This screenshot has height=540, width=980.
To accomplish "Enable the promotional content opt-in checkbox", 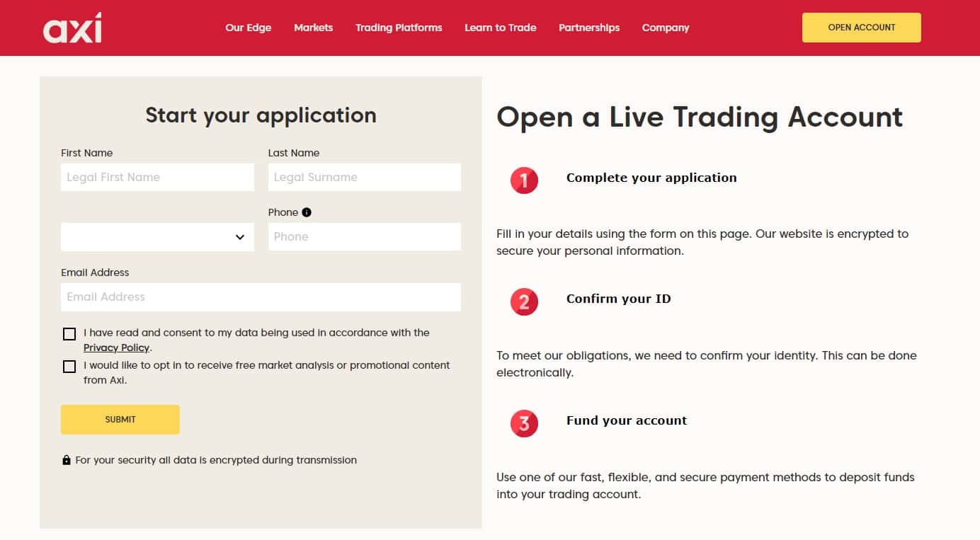I will [69, 367].
